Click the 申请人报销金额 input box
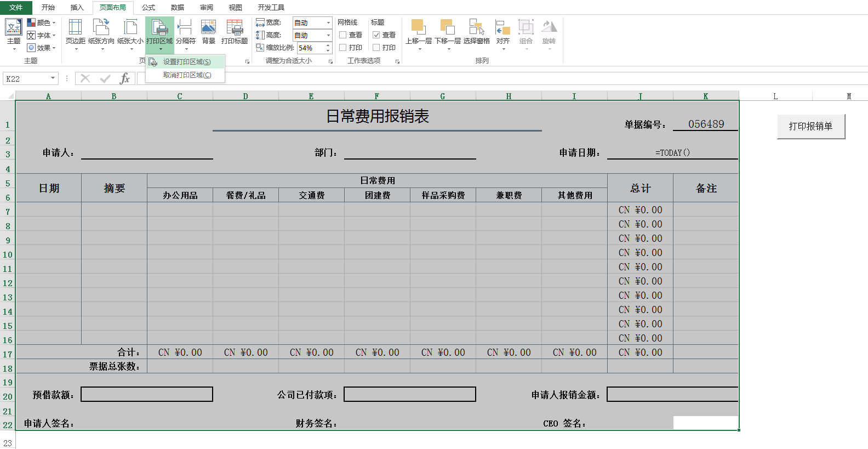Viewport: 868px width, 449px height. [x=672, y=394]
